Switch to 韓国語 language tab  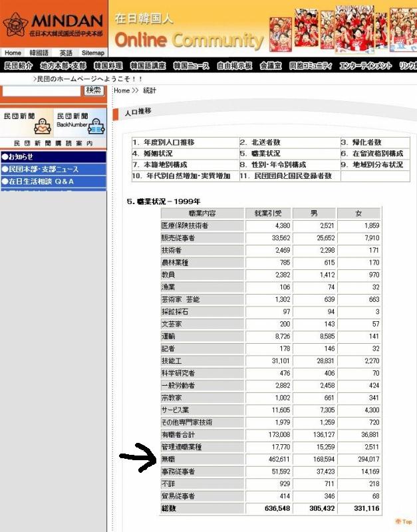click(x=39, y=53)
